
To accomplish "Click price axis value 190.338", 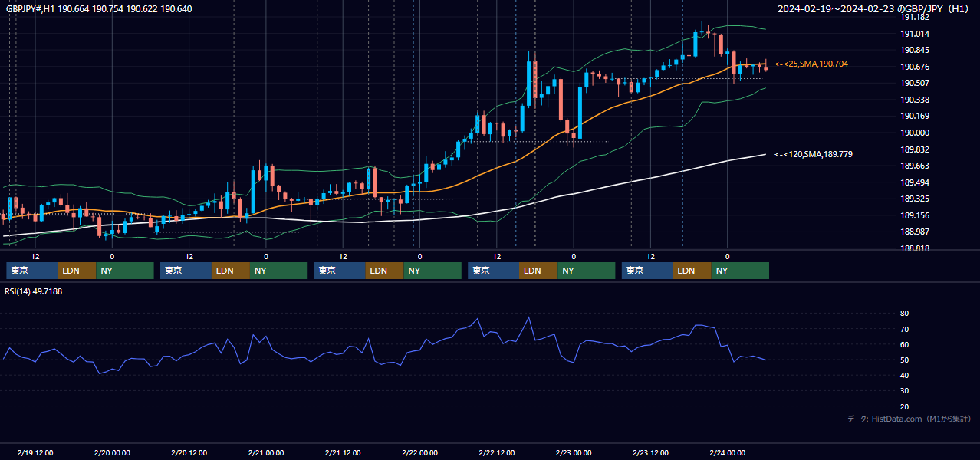I will point(915,100).
